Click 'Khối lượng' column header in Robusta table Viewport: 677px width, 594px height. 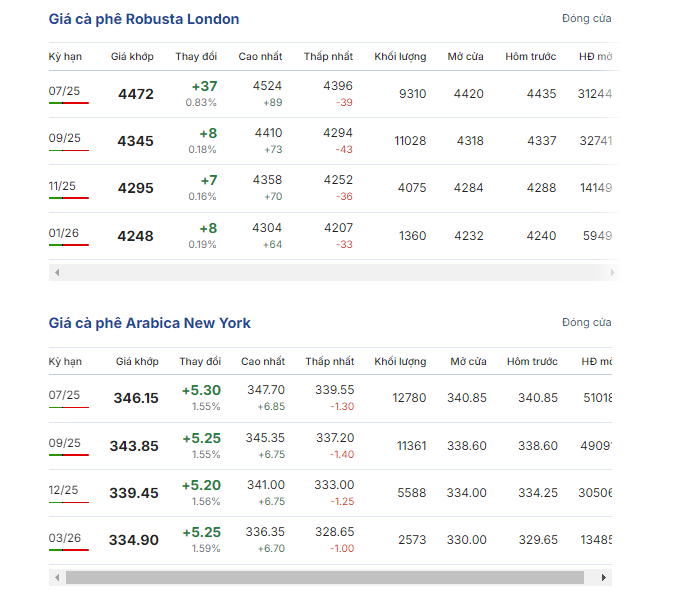click(400, 56)
